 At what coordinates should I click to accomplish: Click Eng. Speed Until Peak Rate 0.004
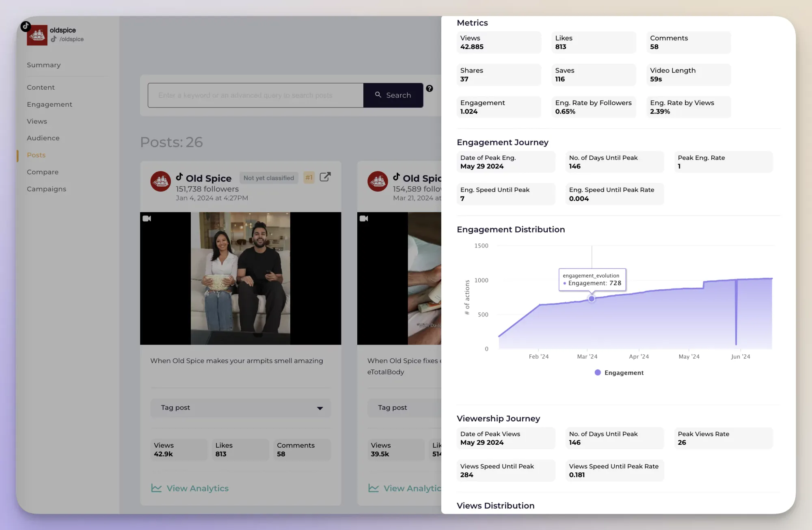[x=615, y=194]
